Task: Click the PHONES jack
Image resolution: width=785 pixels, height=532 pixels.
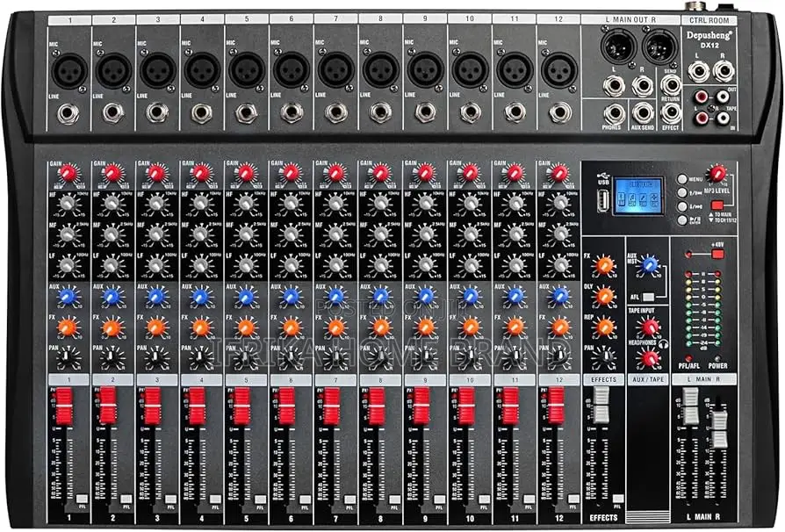Action: 615,113
